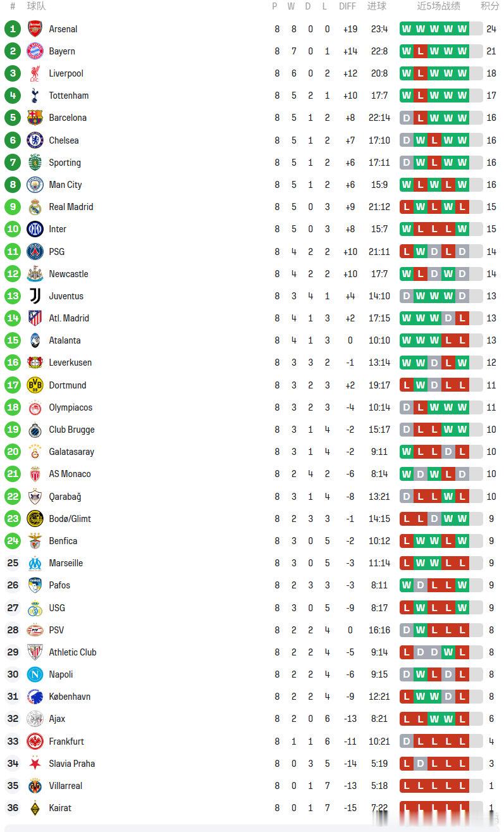Click the Inter club crest

tap(35, 229)
